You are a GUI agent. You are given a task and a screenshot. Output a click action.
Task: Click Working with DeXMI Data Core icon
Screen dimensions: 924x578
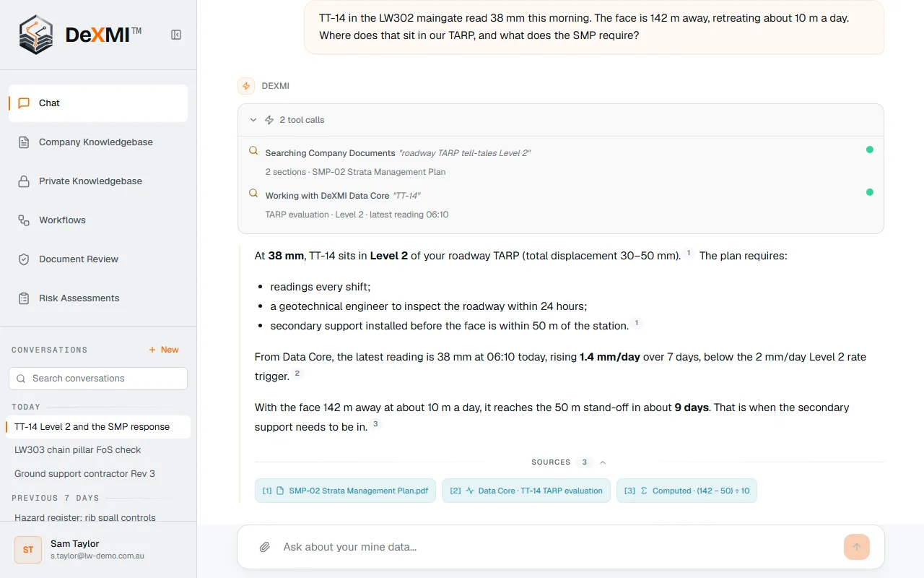click(253, 194)
